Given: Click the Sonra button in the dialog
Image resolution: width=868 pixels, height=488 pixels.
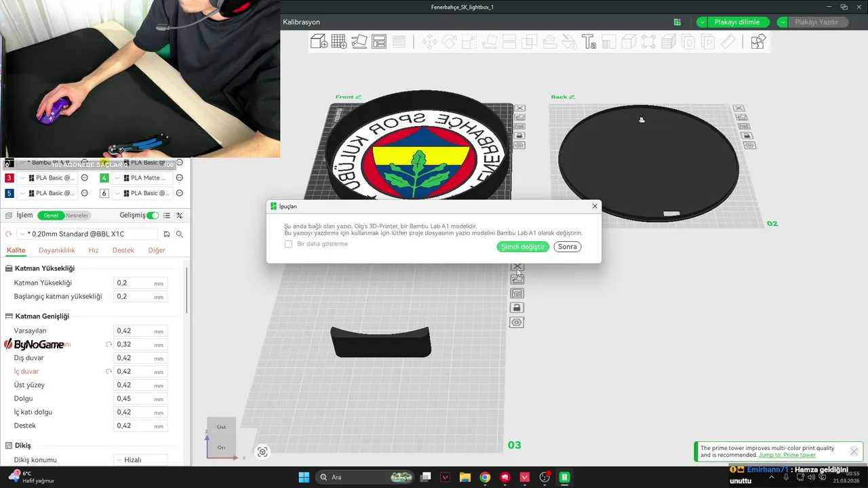Looking at the screenshot, I should [x=568, y=247].
